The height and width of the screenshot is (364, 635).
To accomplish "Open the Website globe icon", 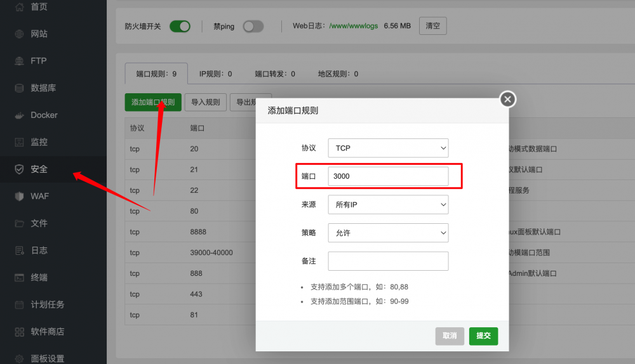I will click(19, 34).
